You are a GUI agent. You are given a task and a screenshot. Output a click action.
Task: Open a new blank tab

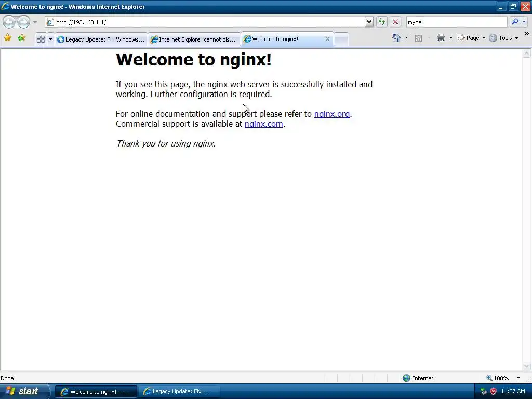coord(341,39)
